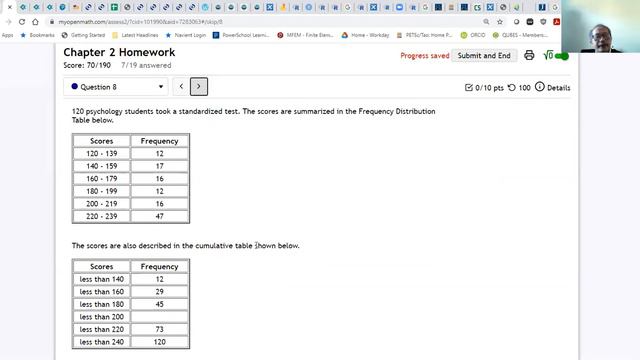Open the Home - Workday bookmark

pyautogui.click(x=365, y=35)
